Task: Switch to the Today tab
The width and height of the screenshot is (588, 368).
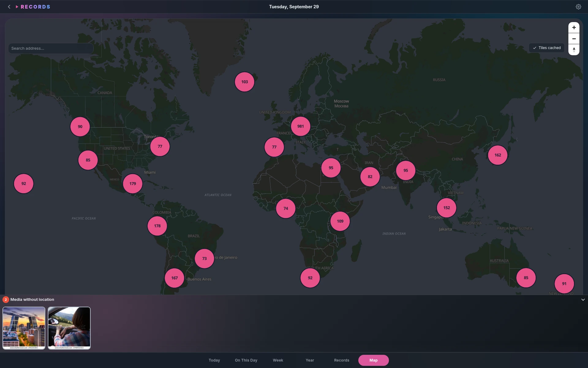Action: coord(214,360)
